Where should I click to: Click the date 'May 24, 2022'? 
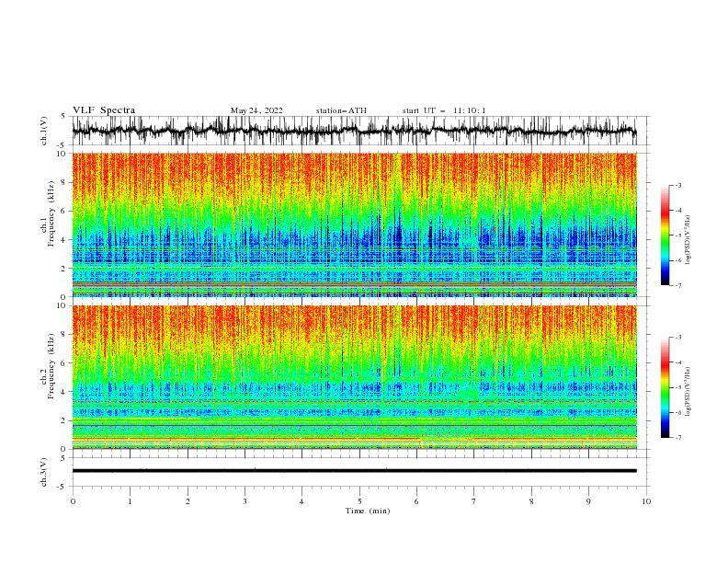point(256,110)
